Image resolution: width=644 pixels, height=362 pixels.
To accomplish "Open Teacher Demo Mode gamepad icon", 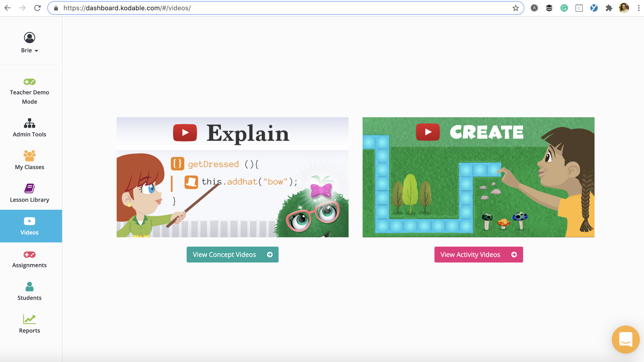I will click(x=29, y=82).
